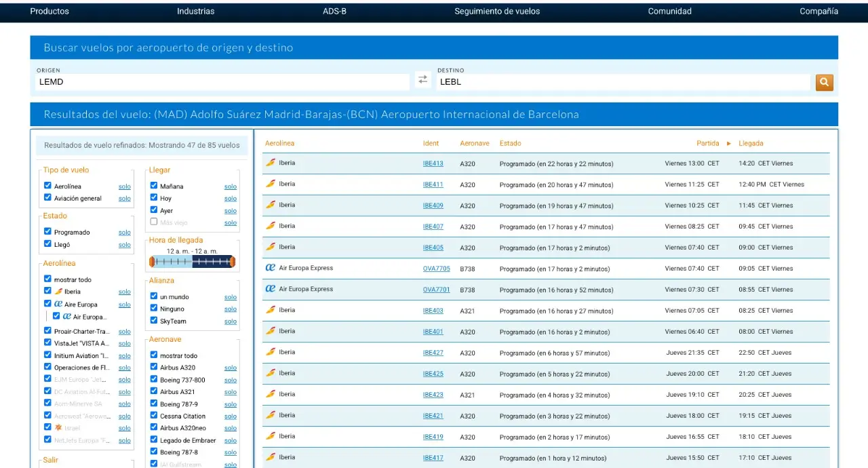This screenshot has height=468, width=868.
Task: Click the orange search magnifier button
Action: tap(824, 82)
